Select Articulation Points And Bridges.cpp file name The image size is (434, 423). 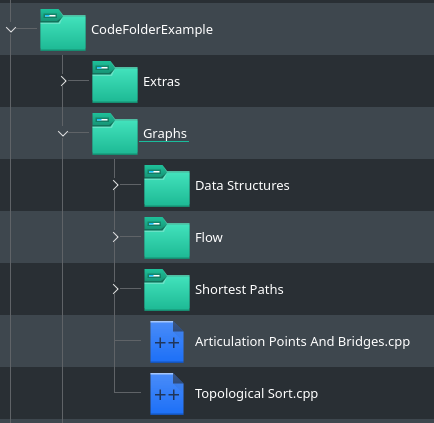pos(302,342)
